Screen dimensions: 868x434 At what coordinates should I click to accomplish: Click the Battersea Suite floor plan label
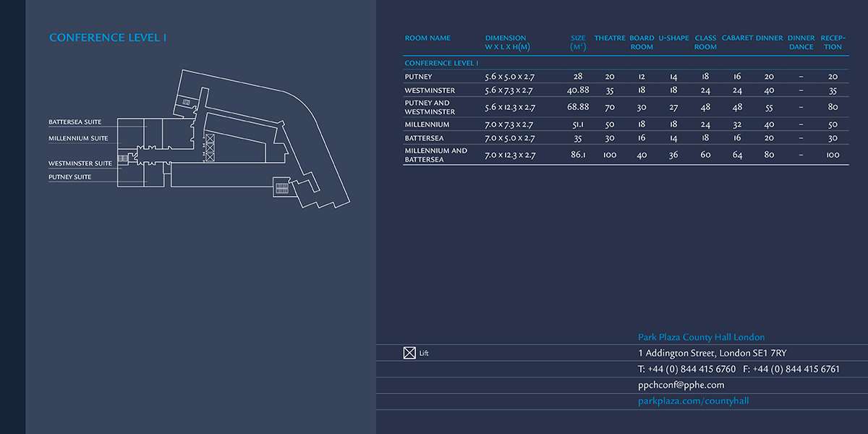[75, 122]
